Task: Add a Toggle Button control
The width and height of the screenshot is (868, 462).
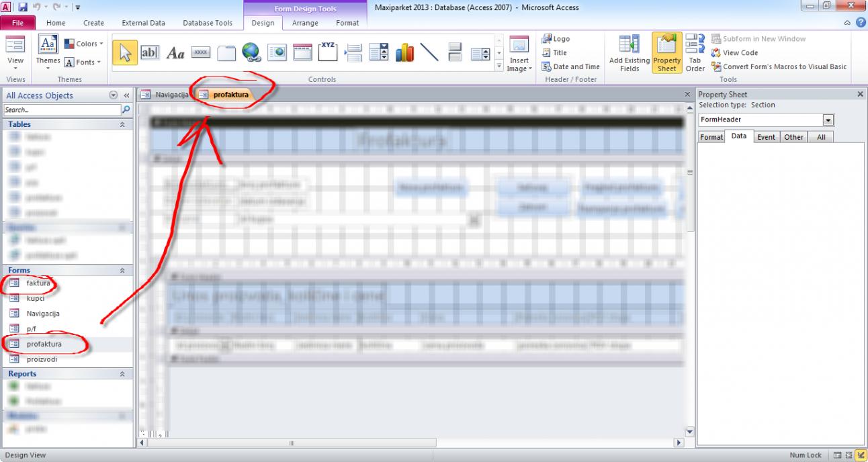Action: (455, 52)
